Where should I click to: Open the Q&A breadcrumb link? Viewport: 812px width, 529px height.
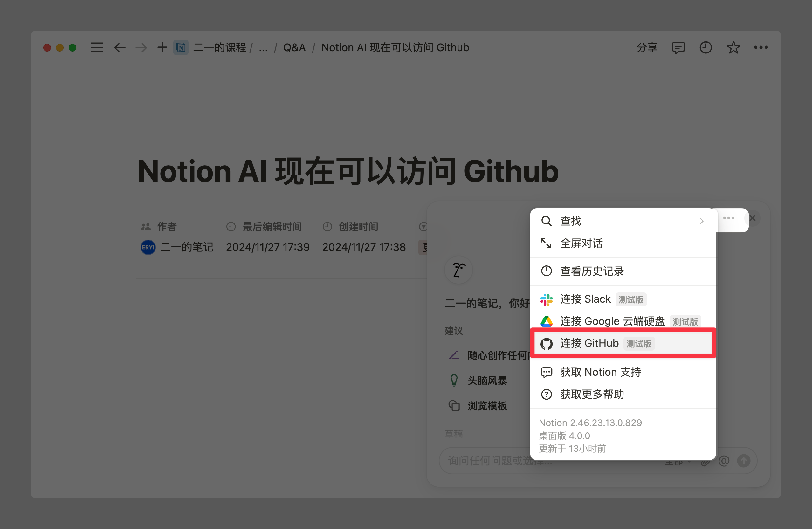click(294, 47)
